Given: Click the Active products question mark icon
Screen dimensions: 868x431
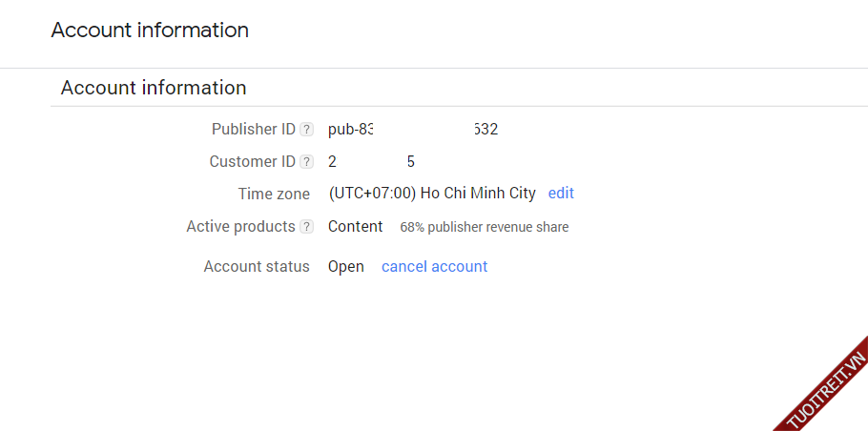Looking at the screenshot, I should [306, 227].
